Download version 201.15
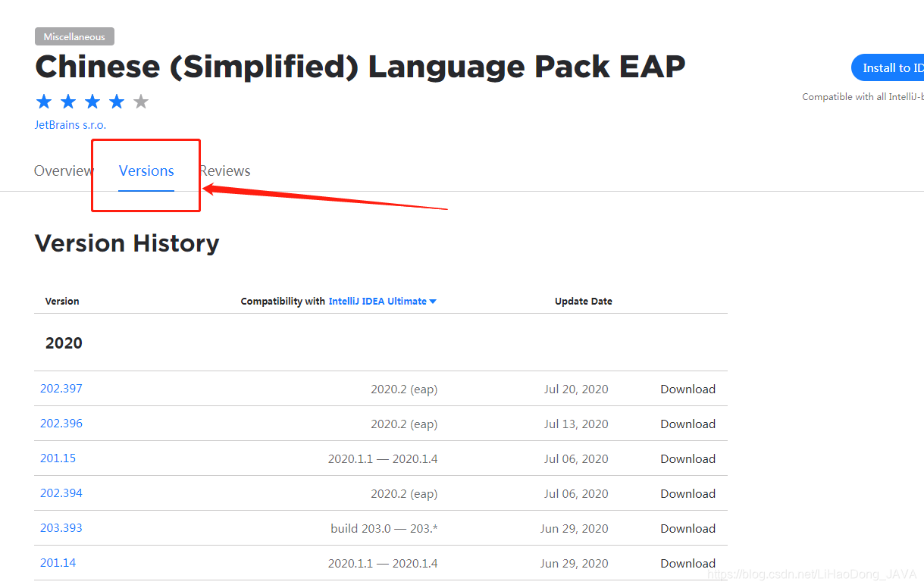Screen dimensions: 924x588 point(688,459)
